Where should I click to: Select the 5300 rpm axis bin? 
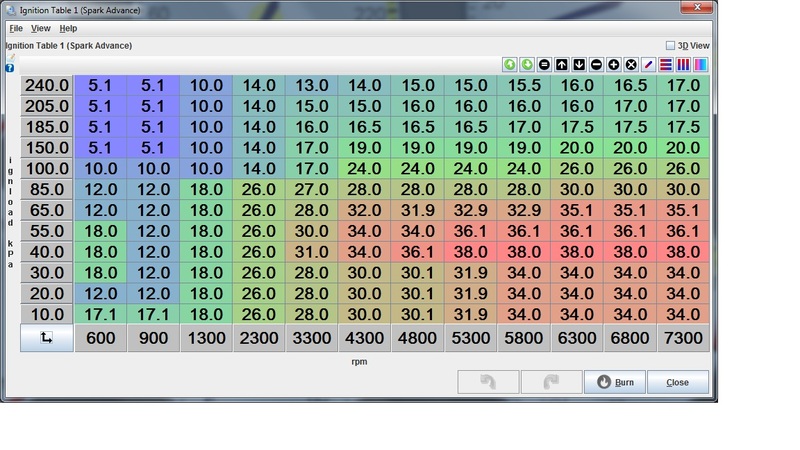[470, 338]
